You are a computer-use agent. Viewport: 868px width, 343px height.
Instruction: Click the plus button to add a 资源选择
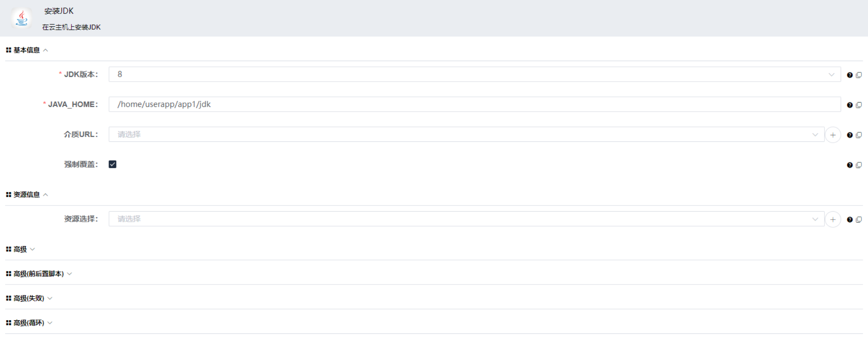833,219
